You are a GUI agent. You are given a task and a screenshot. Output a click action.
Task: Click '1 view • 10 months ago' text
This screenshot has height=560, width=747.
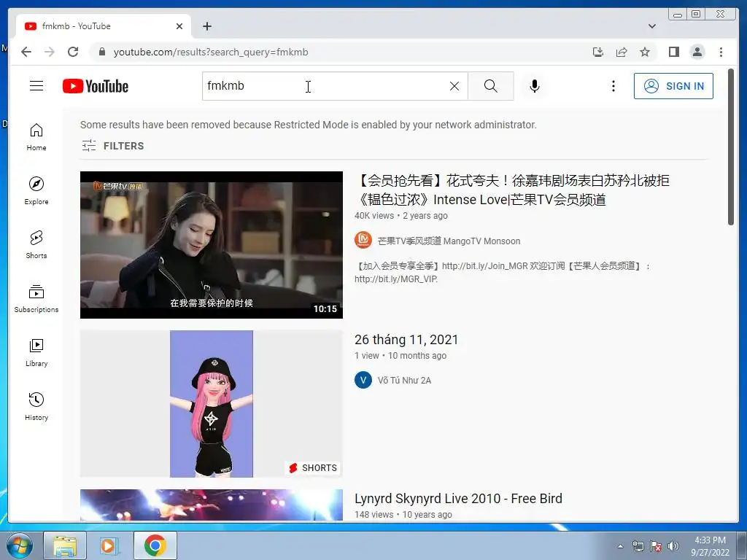point(400,356)
